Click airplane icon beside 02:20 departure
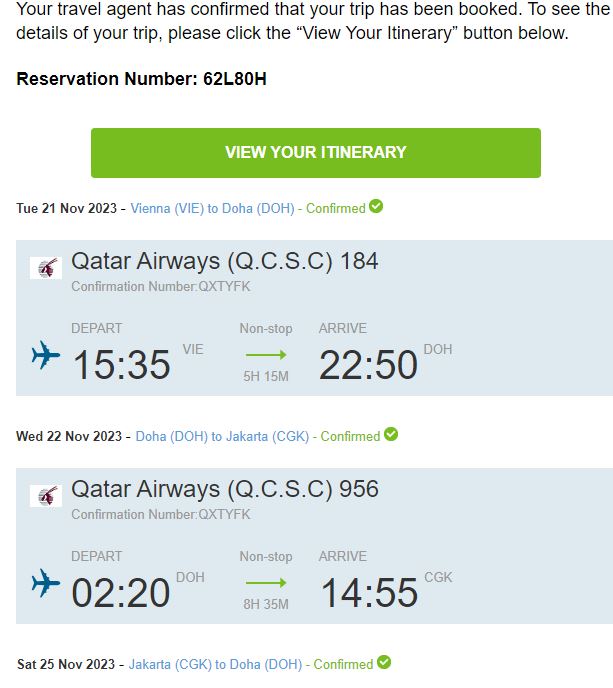The width and height of the screenshot is (613, 688). click(x=46, y=583)
